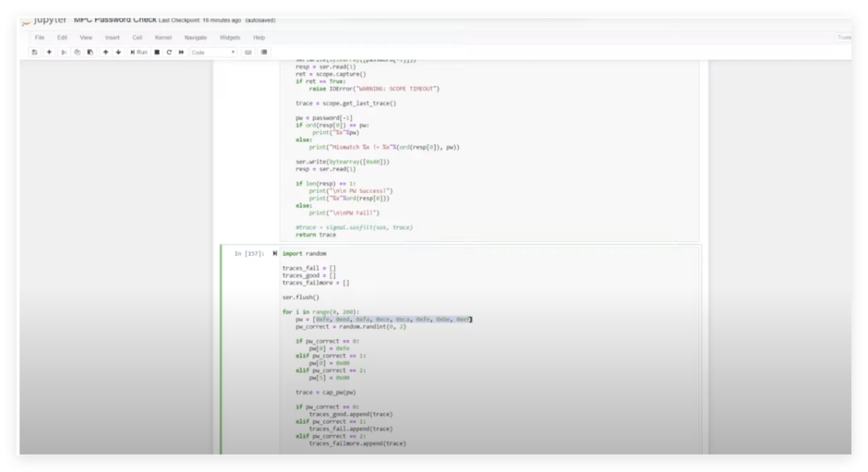Insert a cell below with plus icon
The width and height of the screenshot is (868, 472).
coord(49,52)
